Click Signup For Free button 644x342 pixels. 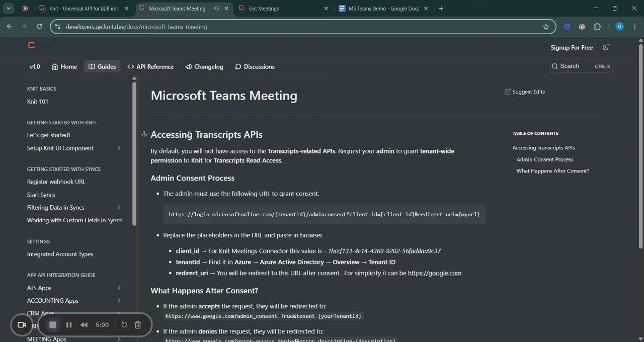(572, 47)
